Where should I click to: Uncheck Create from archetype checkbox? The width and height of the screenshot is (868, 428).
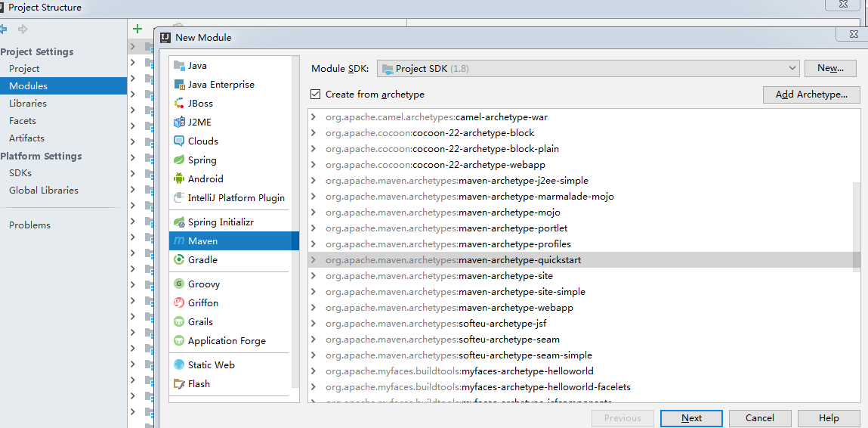coord(316,95)
